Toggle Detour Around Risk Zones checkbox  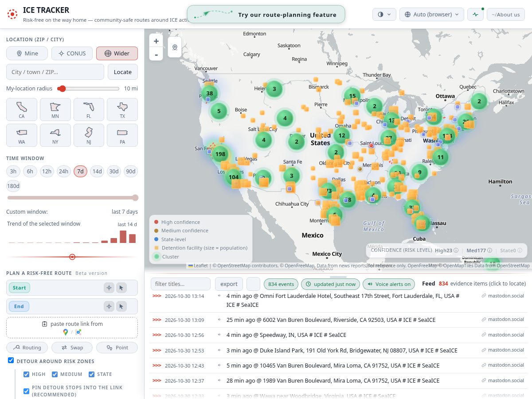pos(11,360)
